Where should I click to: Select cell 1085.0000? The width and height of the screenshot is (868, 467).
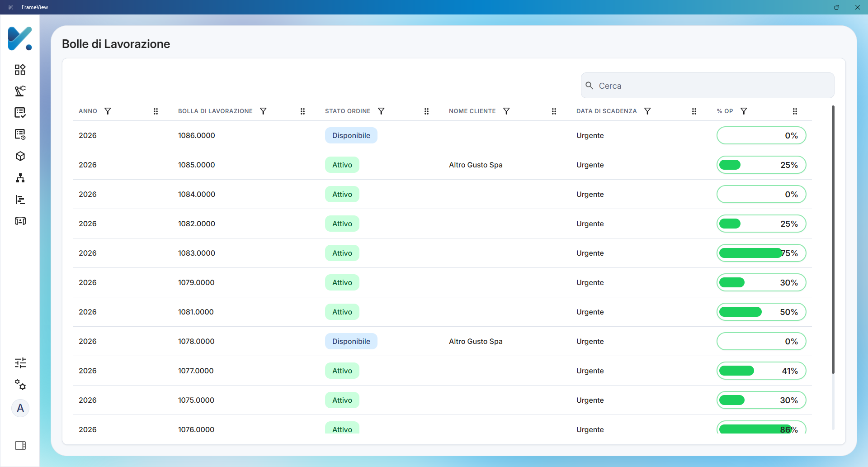197,165
